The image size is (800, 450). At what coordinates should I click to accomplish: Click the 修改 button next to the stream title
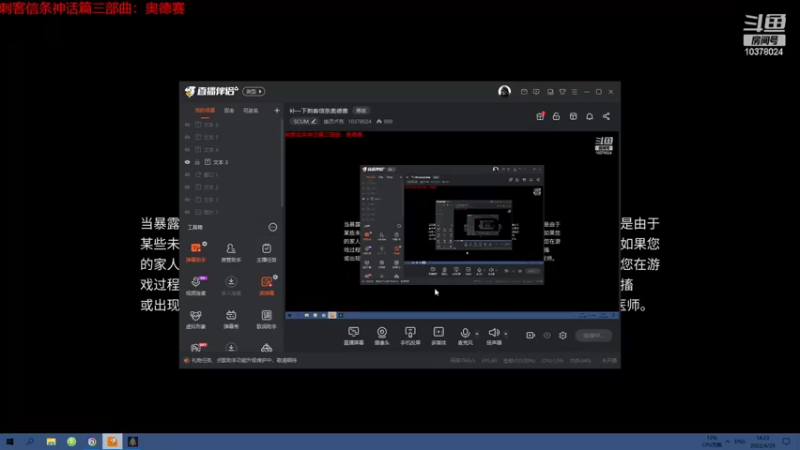pos(361,111)
